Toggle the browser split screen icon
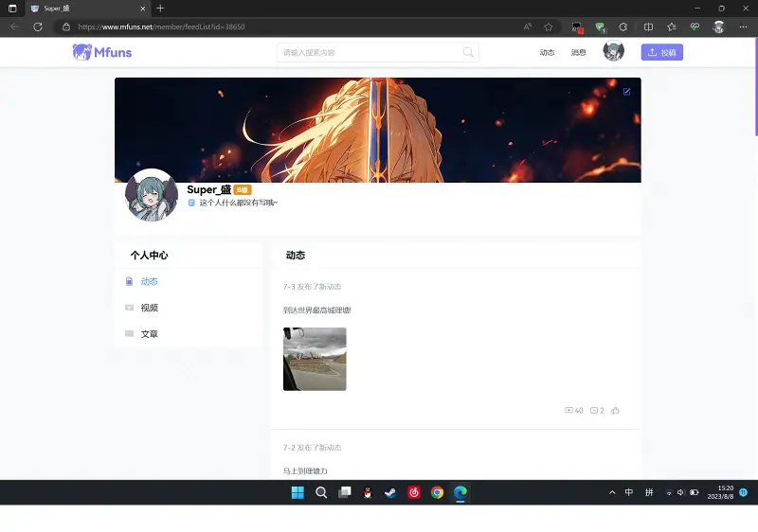The width and height of the screenshot is (758, 532). point(648,27)
